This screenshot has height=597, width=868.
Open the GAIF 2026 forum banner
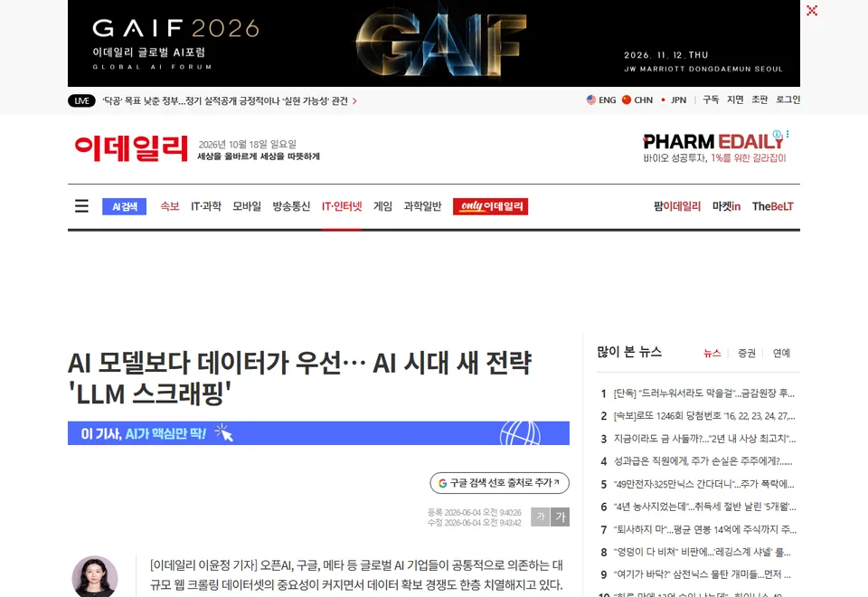433,43
